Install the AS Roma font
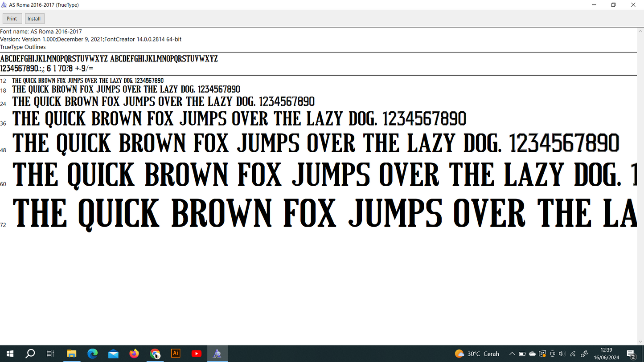The image size is (644, 362). [x=34, y=19]
